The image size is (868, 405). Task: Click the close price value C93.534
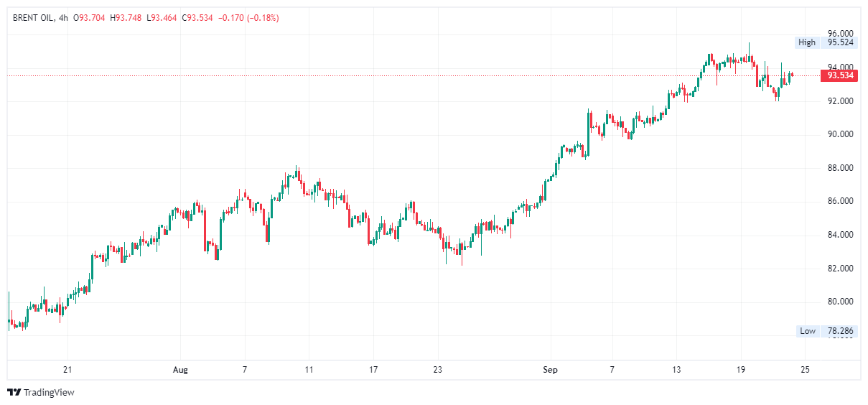pyautogui.click(x=197, y=17)
